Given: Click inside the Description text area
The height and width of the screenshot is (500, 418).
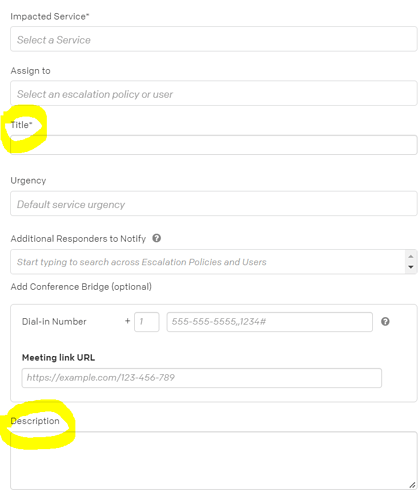Looking at the screenshot, I should [214, 460].
